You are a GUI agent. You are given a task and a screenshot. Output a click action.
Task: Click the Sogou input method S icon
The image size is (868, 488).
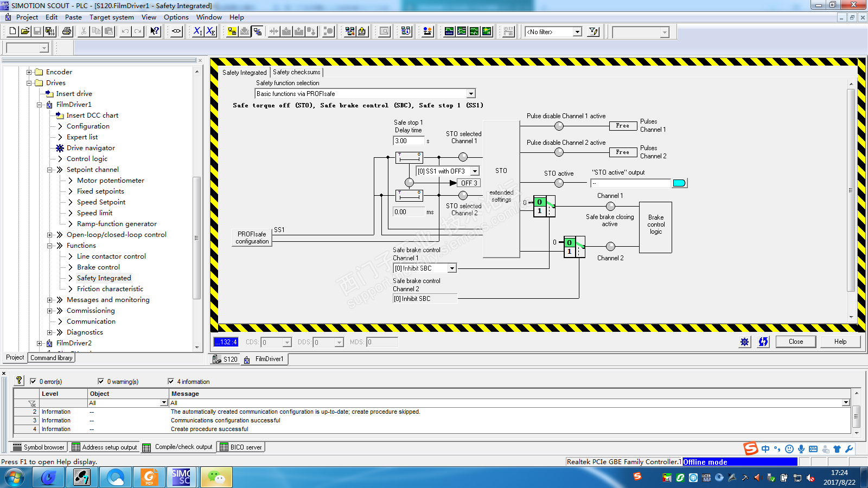tap(751, 448)
